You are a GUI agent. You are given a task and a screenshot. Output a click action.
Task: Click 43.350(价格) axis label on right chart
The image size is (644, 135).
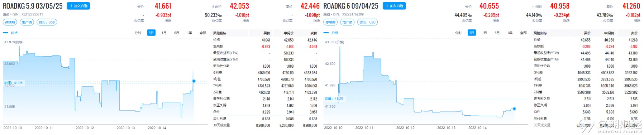tap(334, 42)
